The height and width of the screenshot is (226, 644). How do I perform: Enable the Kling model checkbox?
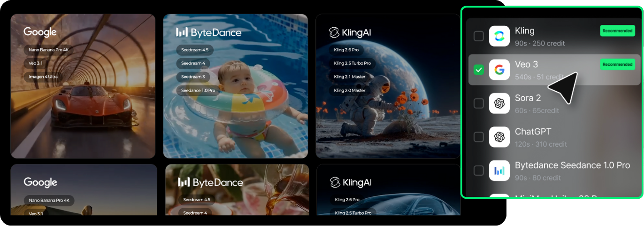click(x=478, y=36)
